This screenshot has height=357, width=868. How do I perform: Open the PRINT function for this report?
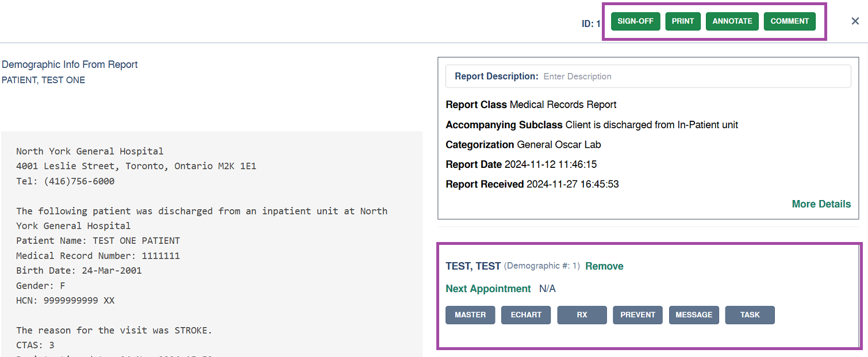click(x=683, y=21)
